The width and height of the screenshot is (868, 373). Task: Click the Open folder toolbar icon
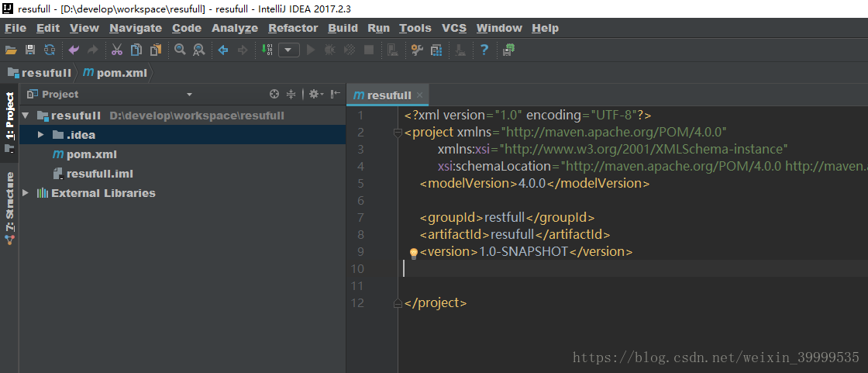(11, 50)
